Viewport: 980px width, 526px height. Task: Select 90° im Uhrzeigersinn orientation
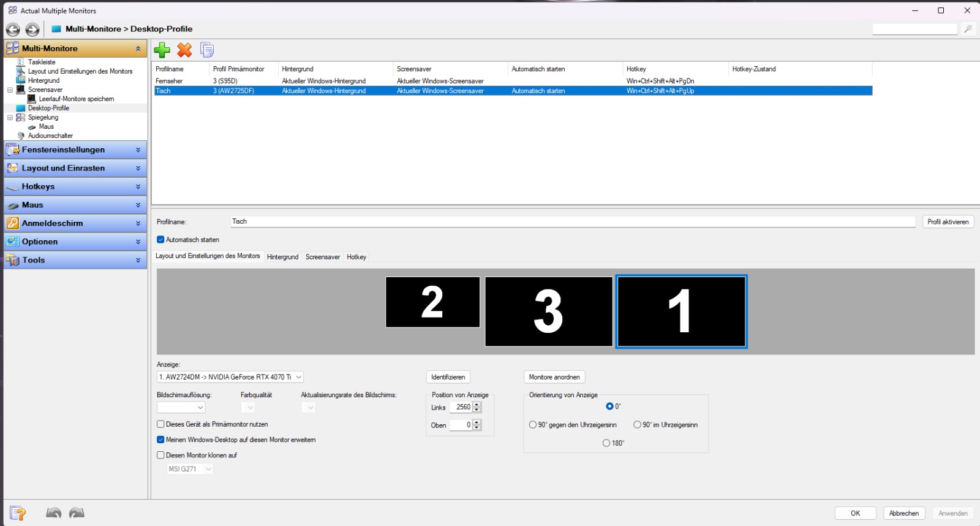(637, 425)
